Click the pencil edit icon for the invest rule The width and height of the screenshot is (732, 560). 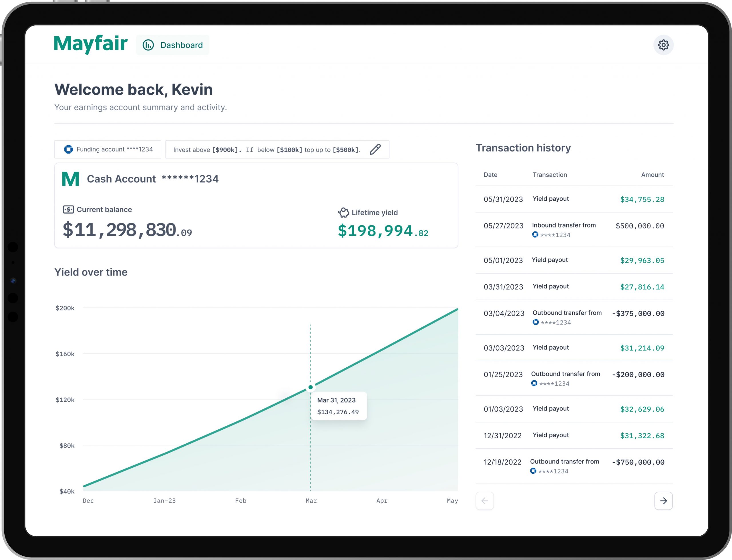pyautogui.click(x=375, y=149)
